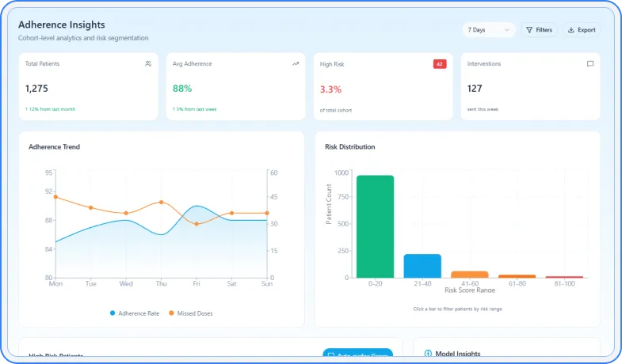Image resolution: width=622 pixels, height=364 pixels.
Task: Open the Avg Adherence 88% card
Action: point(235,87)
